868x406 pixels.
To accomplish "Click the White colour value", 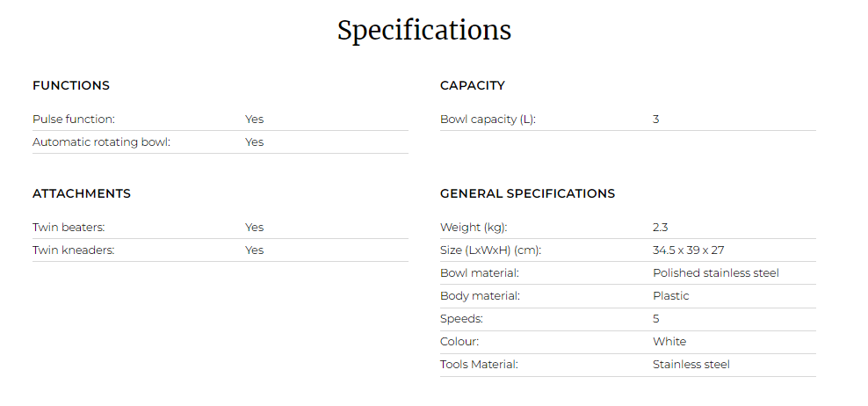I will pyautogui.click(x=669, y=341).
